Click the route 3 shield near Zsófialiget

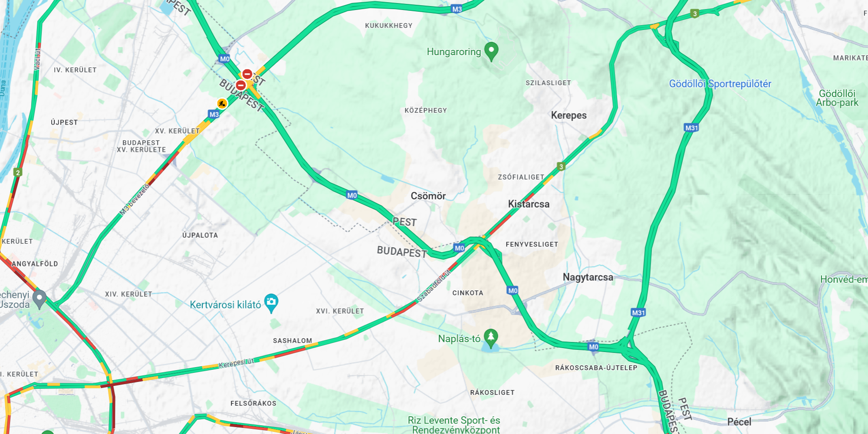(561, 167)
